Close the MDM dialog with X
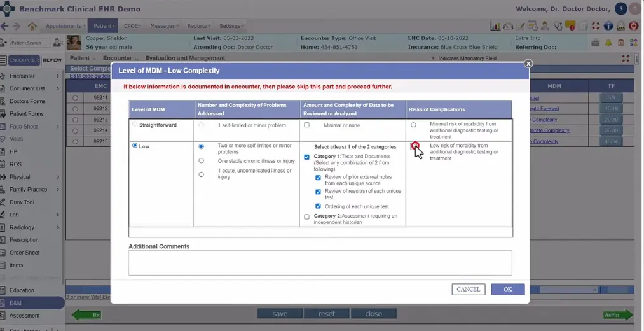The height and width of the screenshot is (331, 644). [528, 63]
